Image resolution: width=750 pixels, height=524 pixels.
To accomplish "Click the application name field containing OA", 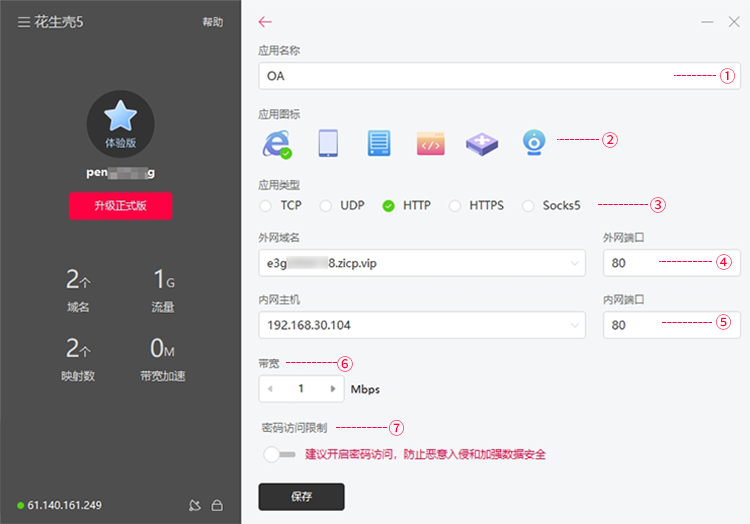I will [499, 76].
